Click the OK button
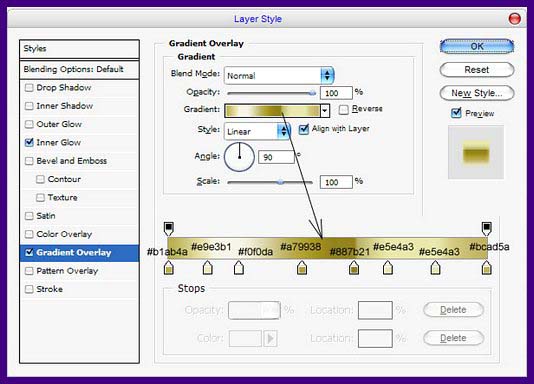This screenshot has width=534, height=384. click(477, 46)
